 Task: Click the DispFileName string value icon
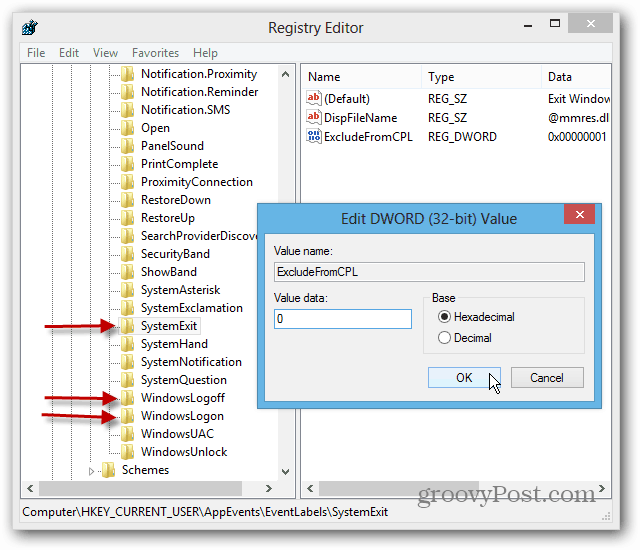[313, 117]
